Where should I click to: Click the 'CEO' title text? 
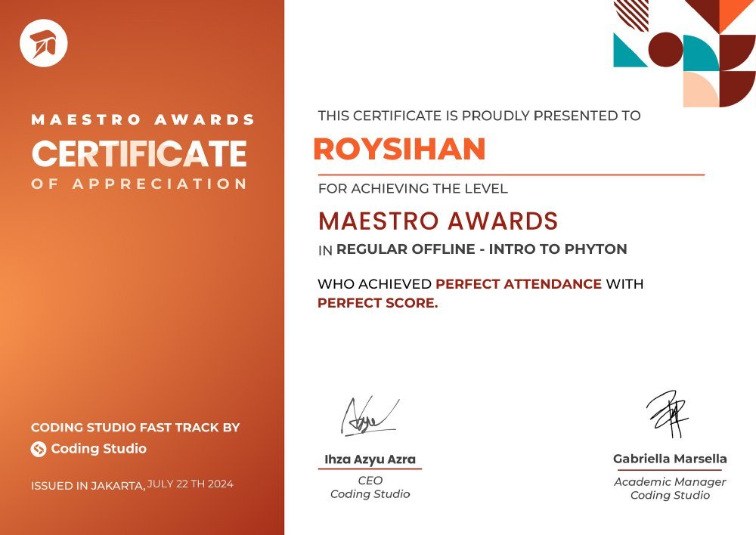pos(370,481)
